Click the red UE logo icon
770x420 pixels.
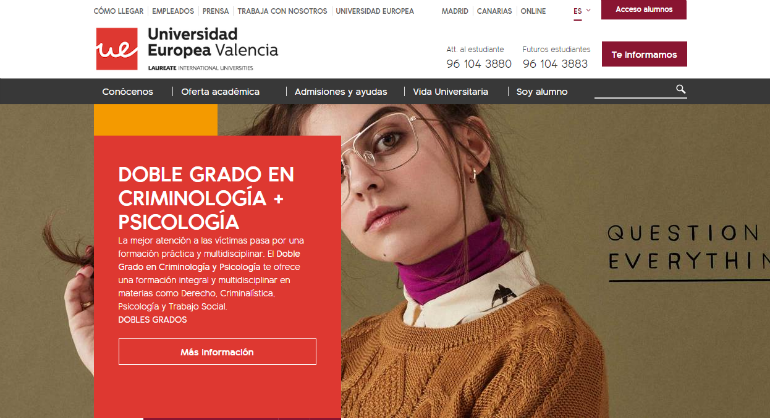pyautogui.click(x=117, y=49)
